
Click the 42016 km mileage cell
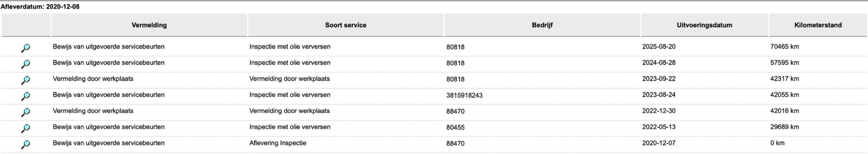coord(784,111)
